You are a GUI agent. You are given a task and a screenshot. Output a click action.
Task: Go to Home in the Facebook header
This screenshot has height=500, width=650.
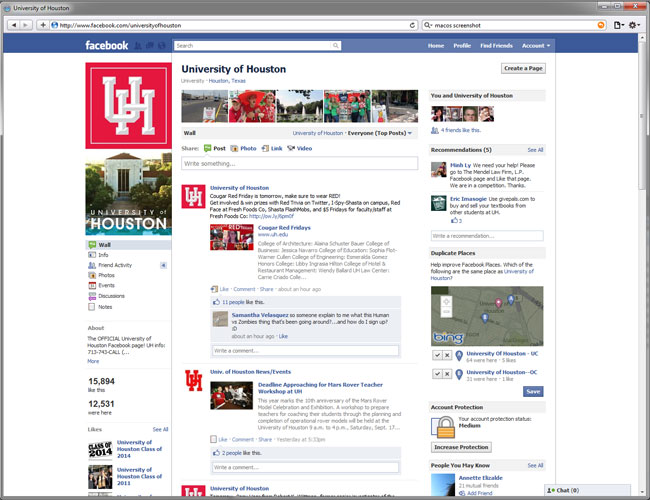tap(436, 46)
